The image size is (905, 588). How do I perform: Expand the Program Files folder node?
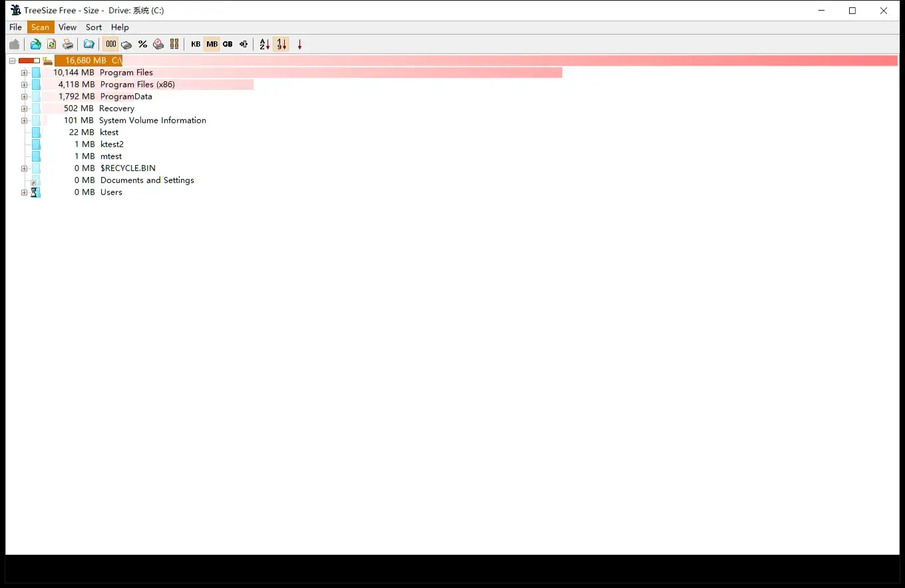point(24,73)
